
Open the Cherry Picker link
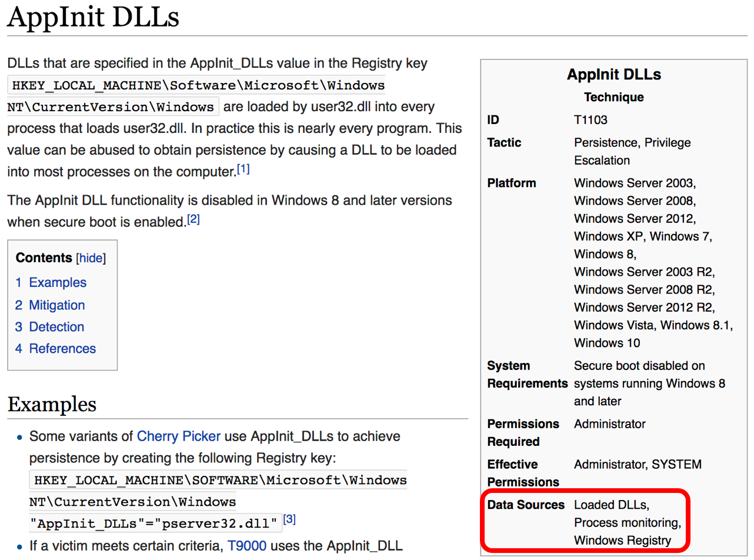(179, 436)
